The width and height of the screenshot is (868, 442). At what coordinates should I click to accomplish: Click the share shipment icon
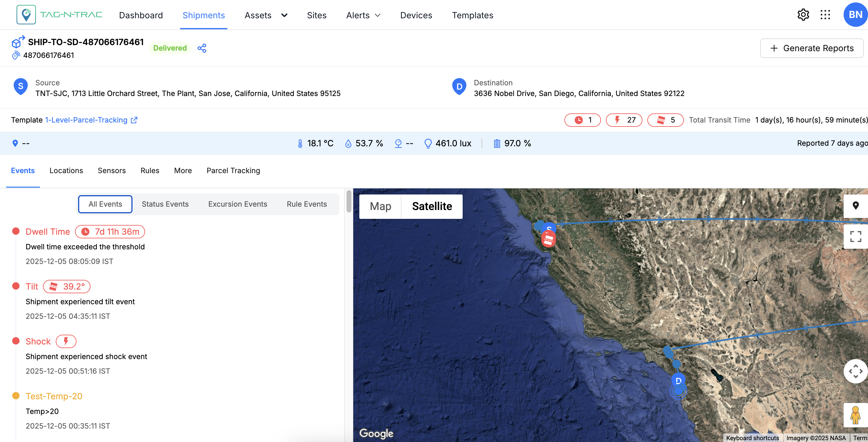tap(202, 48)
